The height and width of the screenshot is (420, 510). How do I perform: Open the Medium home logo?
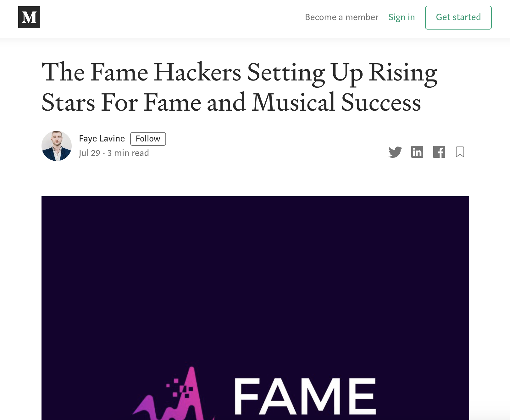click(29, 17)
